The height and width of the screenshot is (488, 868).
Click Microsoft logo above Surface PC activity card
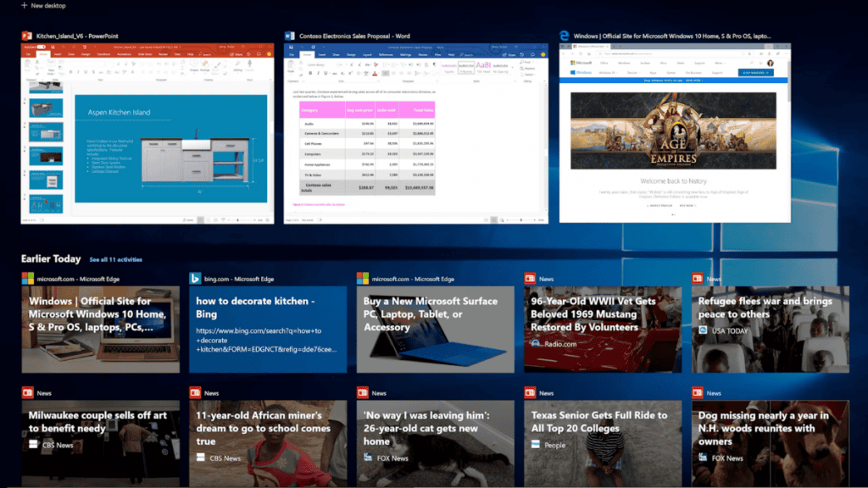pos(363,278)
